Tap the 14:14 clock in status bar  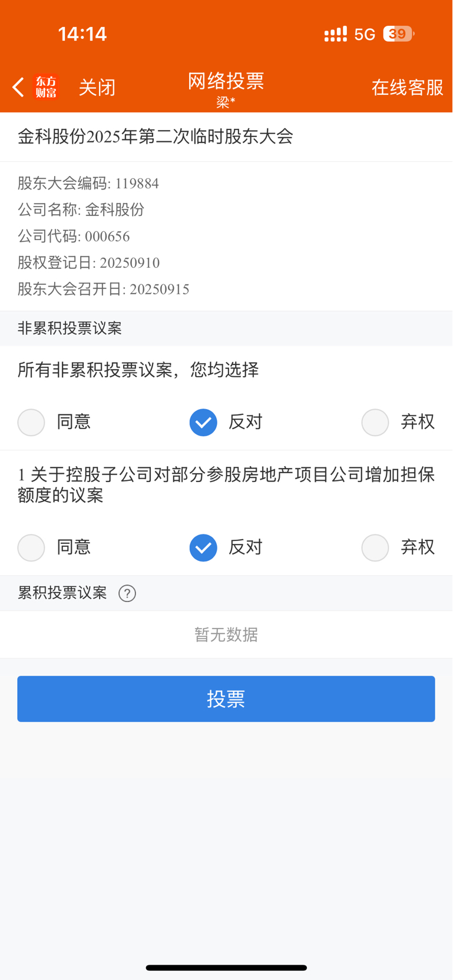pos(82,34)
